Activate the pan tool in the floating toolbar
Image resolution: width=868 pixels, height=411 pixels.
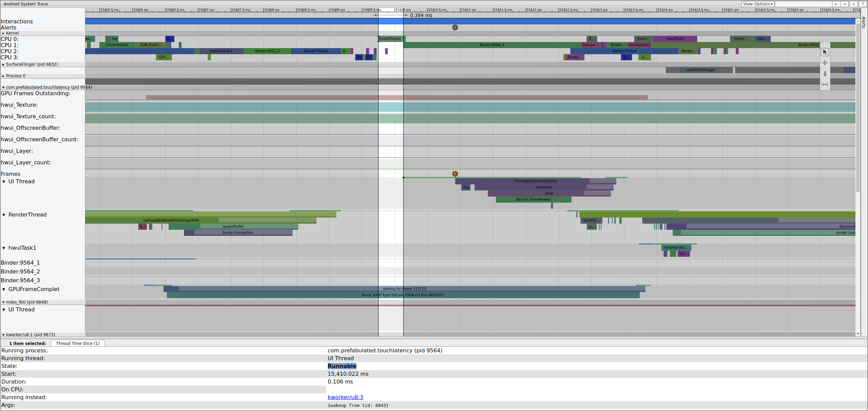point(825,63)
